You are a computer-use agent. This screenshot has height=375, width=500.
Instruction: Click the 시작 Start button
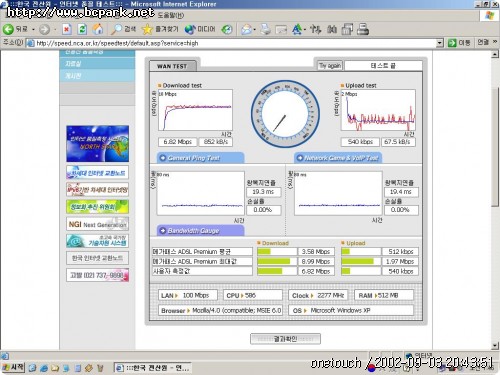tap(13, 368)
